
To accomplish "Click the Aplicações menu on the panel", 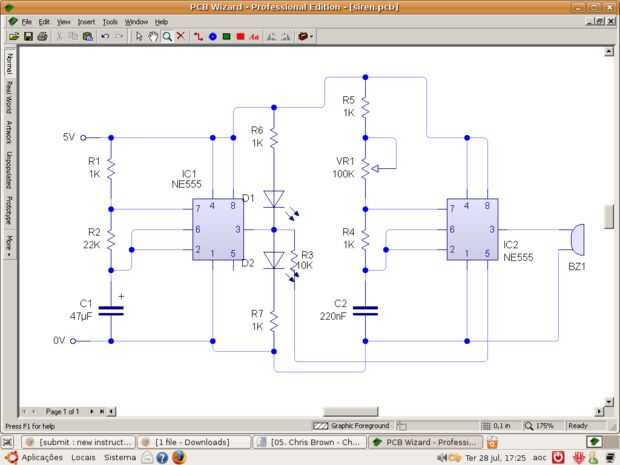I will pyautogui.click(x=42, y=457).
